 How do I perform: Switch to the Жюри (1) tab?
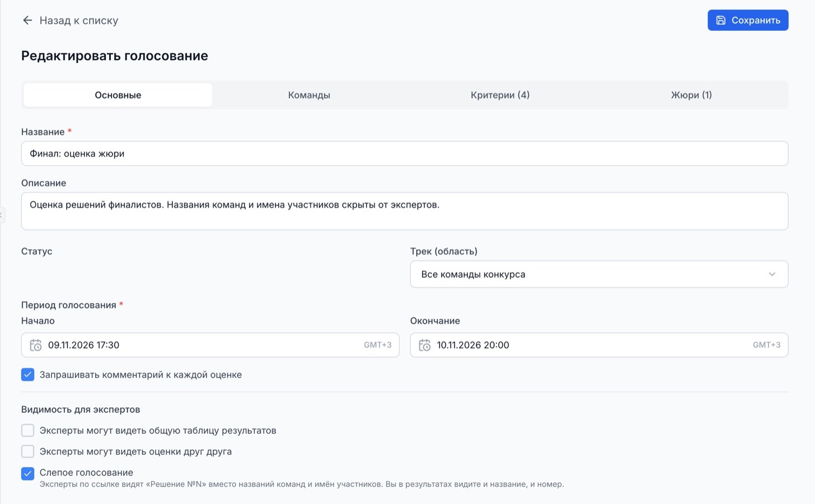click(x=691, y=95)
